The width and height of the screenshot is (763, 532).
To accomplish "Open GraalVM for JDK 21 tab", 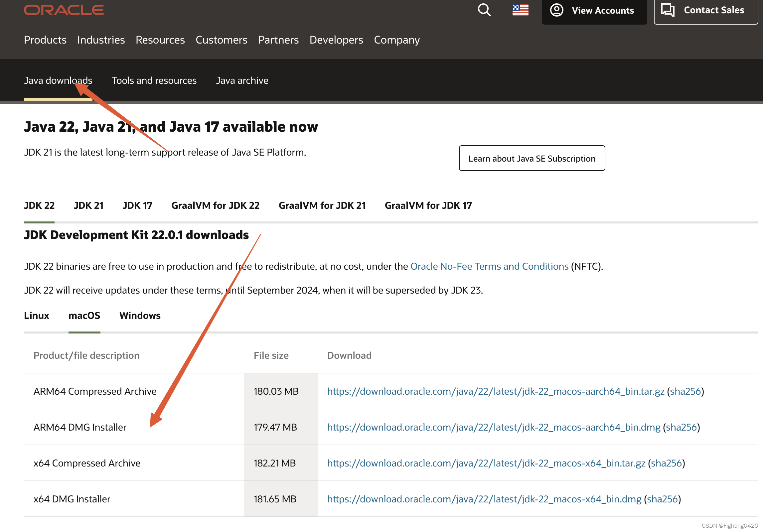I will 322,205.
